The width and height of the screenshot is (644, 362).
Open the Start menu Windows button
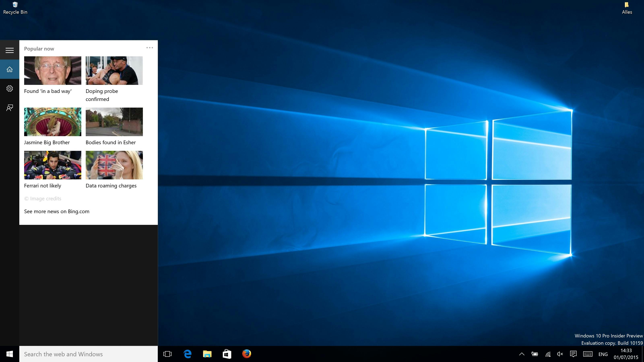(x=9, y=354)
